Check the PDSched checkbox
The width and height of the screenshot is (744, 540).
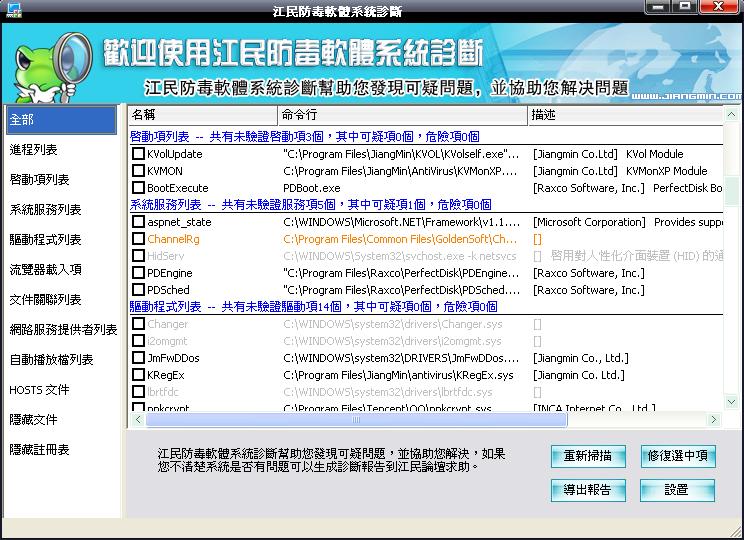click(x=138, y=289)
